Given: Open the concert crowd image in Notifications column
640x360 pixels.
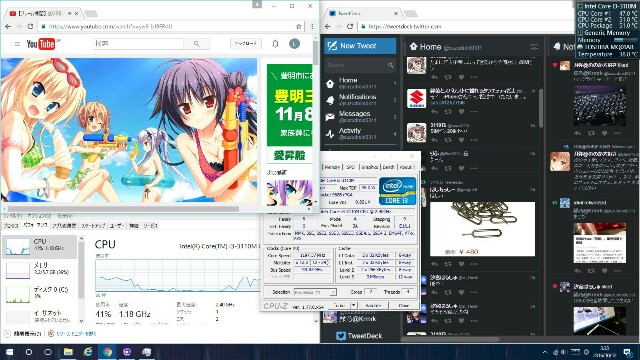Looking at the screenshot, I should (600, 106).
